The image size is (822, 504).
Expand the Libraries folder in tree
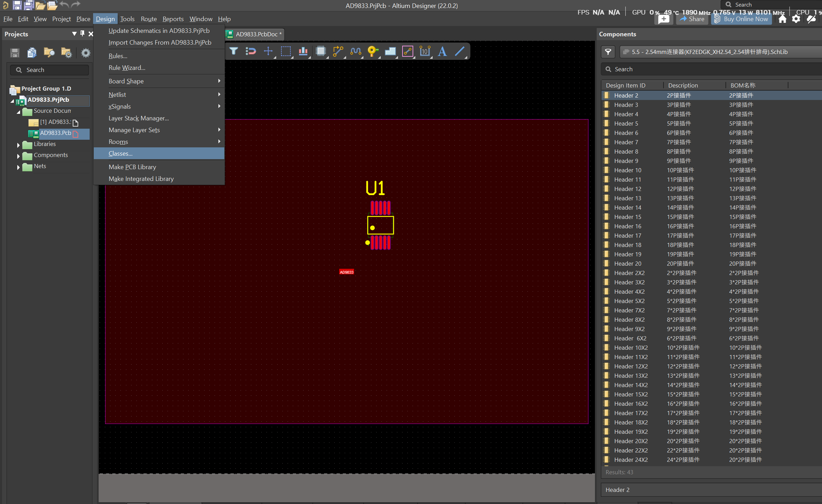(x=18, y=145)
